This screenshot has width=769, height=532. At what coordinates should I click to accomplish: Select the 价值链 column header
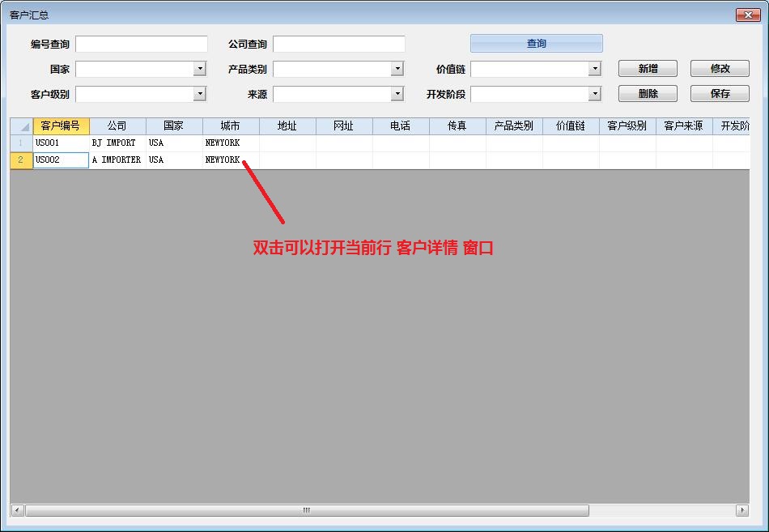click(x=571, y=126)
